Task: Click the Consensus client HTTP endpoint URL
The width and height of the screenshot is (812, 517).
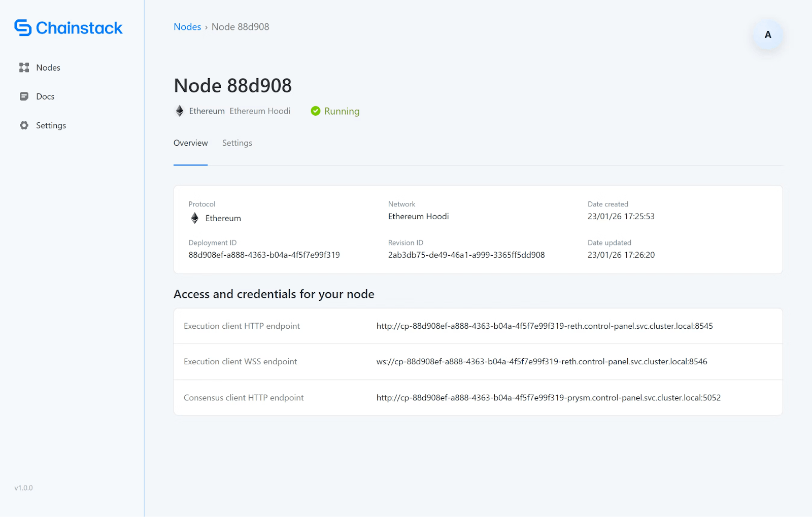Action: [x=548, y=398]
